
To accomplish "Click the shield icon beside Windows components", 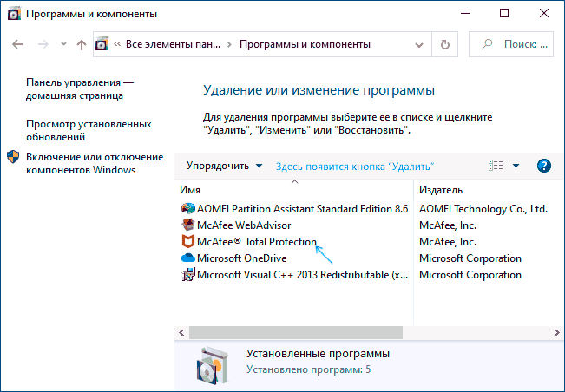I will (13, 157).
